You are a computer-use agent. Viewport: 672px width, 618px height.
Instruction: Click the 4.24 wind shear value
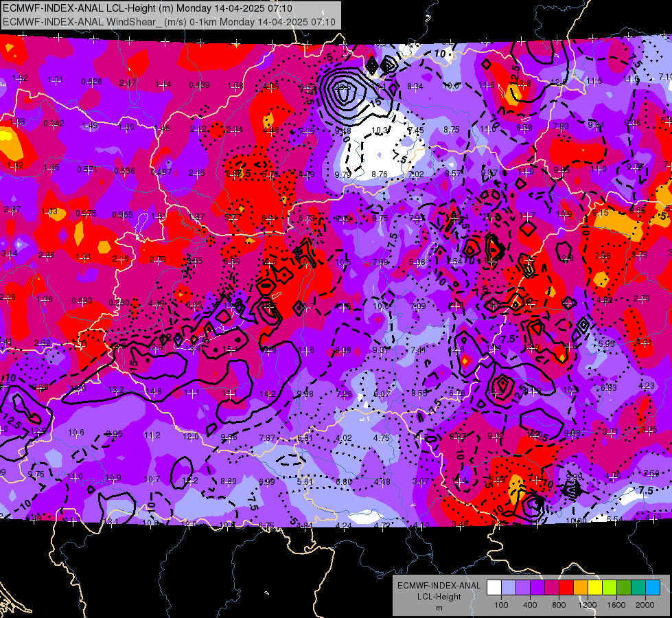pos(344,525)
